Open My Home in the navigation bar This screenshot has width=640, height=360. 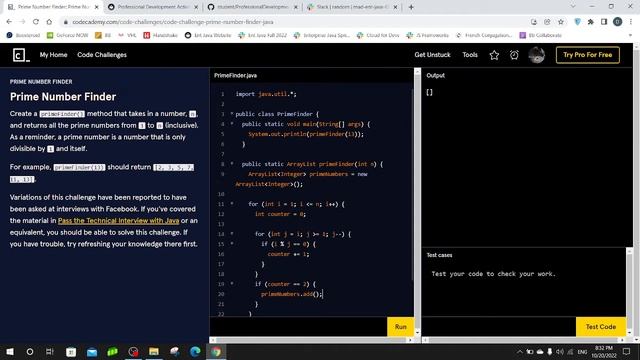point(53,55)
